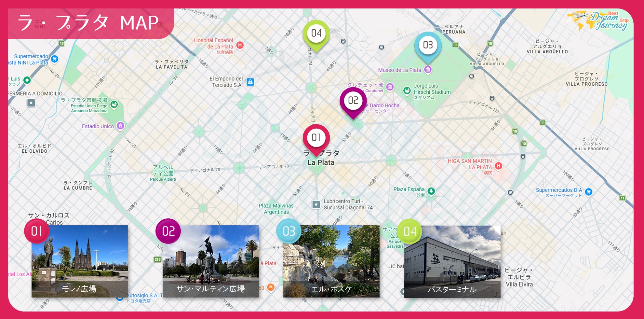Viewport: 644px width, 319px height.
Task: Open the モレノ広場 photo thumbnail
Action: point(80,261)
